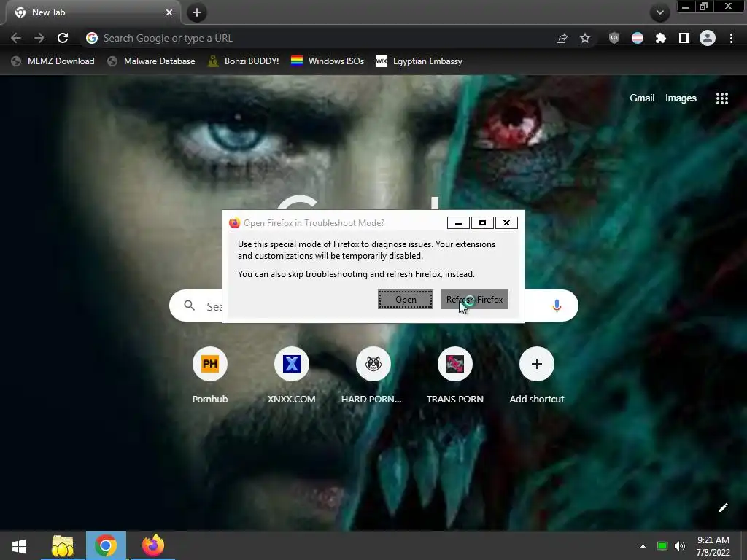Close the New Tab tab

(169, 12)
